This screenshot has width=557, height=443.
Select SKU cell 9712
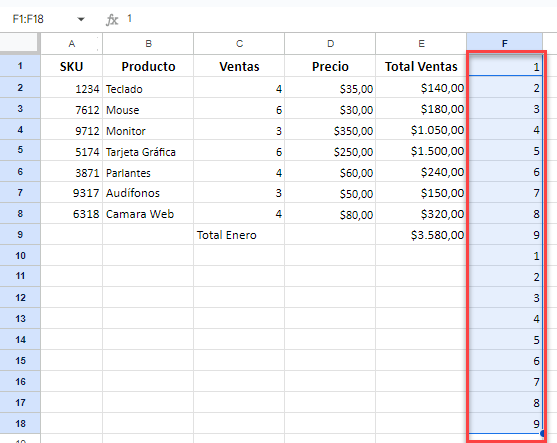click(72, 129)
